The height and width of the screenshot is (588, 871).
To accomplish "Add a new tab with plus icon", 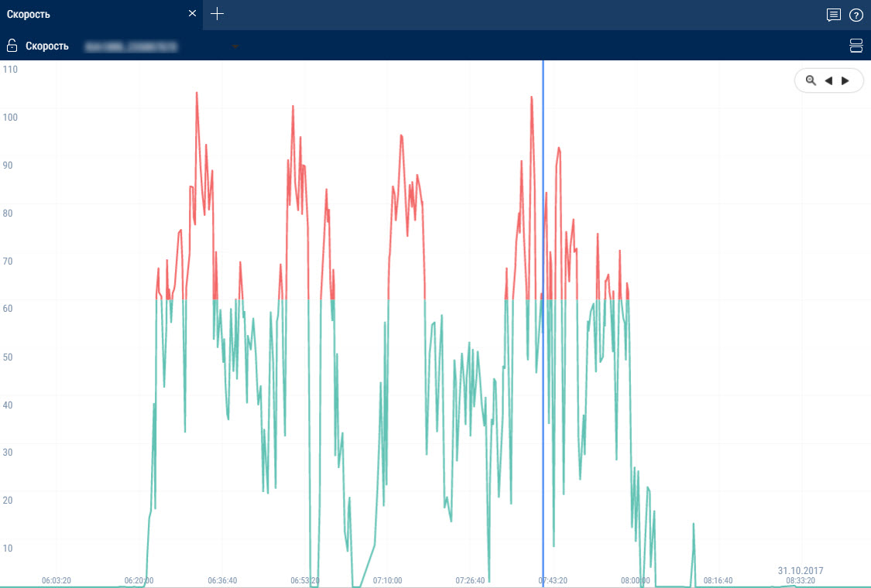I will [x=218, y=14].
